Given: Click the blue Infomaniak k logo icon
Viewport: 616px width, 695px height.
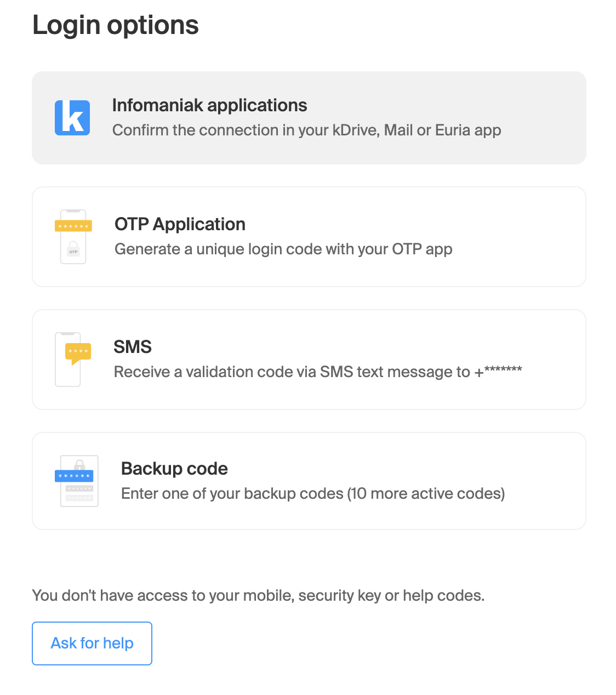Looking at the screenshot, I should 72,118.
